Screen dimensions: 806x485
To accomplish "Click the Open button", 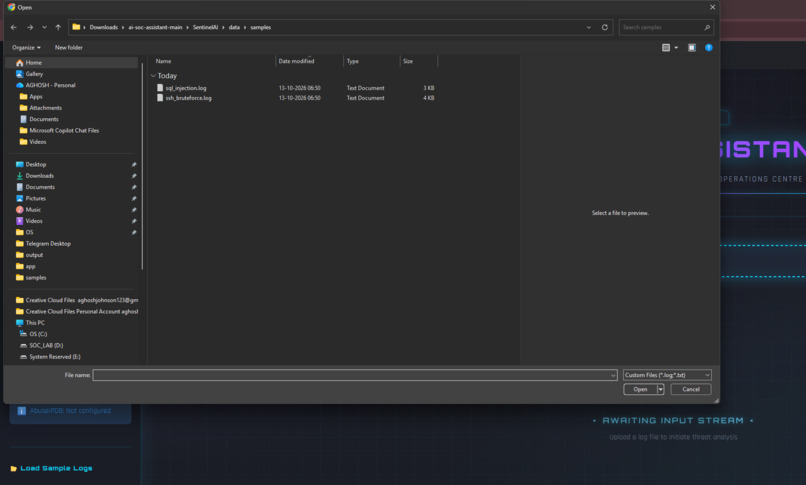I will pyautogui.click(x=640, y=389).
